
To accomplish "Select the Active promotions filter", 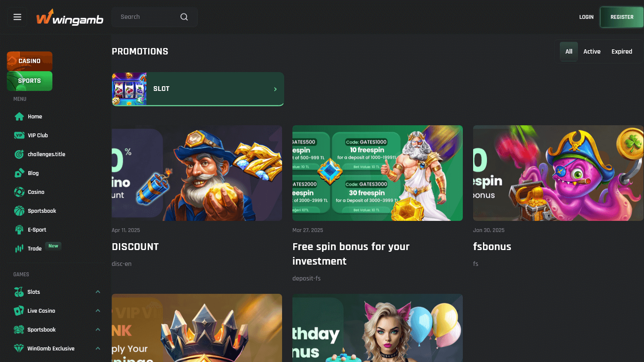I will tap(592, 51).
